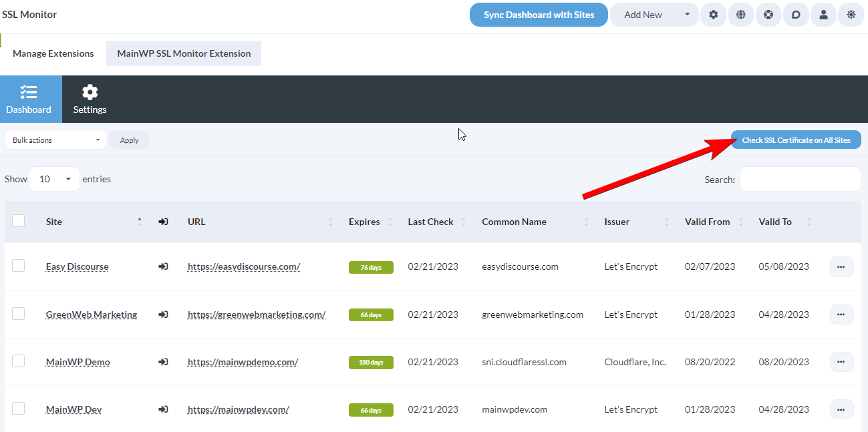The image size is (868, 432).
Task: Click the green 180 days expiry badge
Action: 371,362
